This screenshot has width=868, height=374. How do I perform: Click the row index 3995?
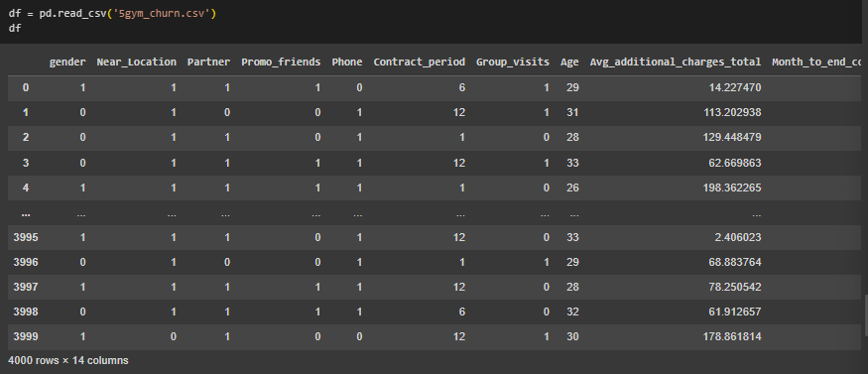(x=26, y=237)
